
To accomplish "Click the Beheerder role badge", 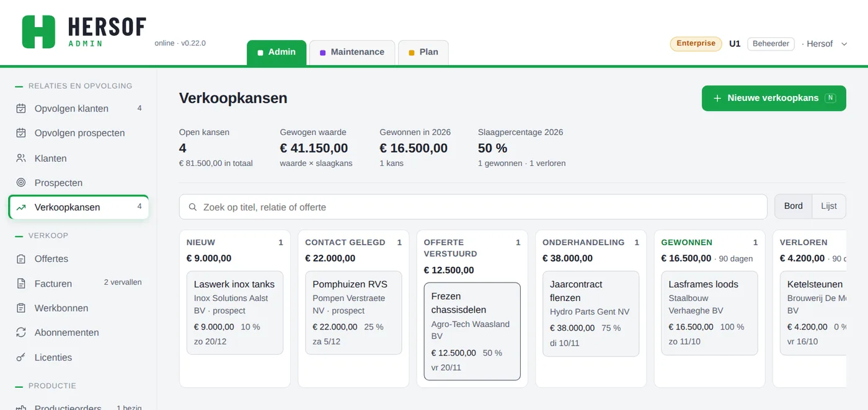I will click(771, 44).
